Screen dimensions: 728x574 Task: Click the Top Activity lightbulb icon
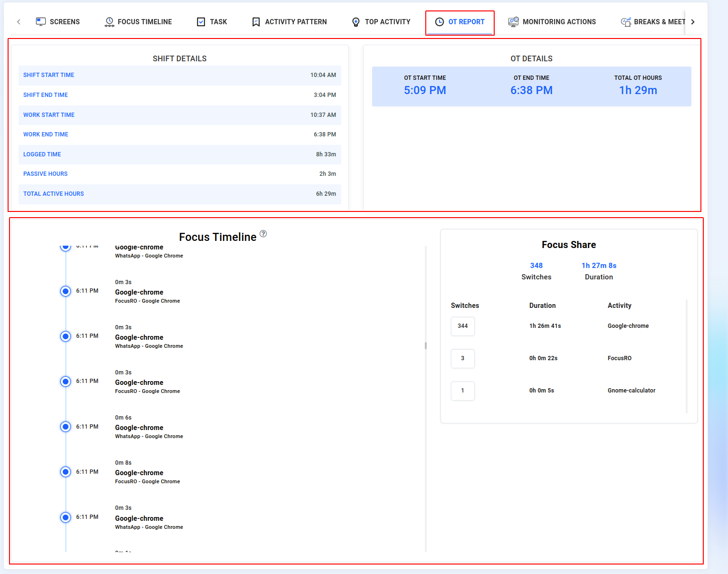pyautogui.click(x=356, y=22)
